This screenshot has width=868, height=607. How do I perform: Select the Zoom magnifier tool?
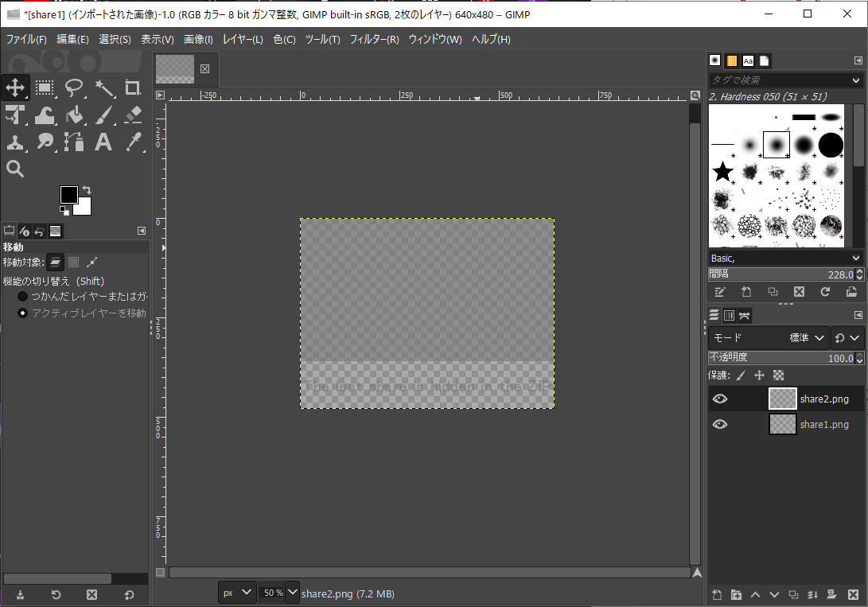(15, 169)
